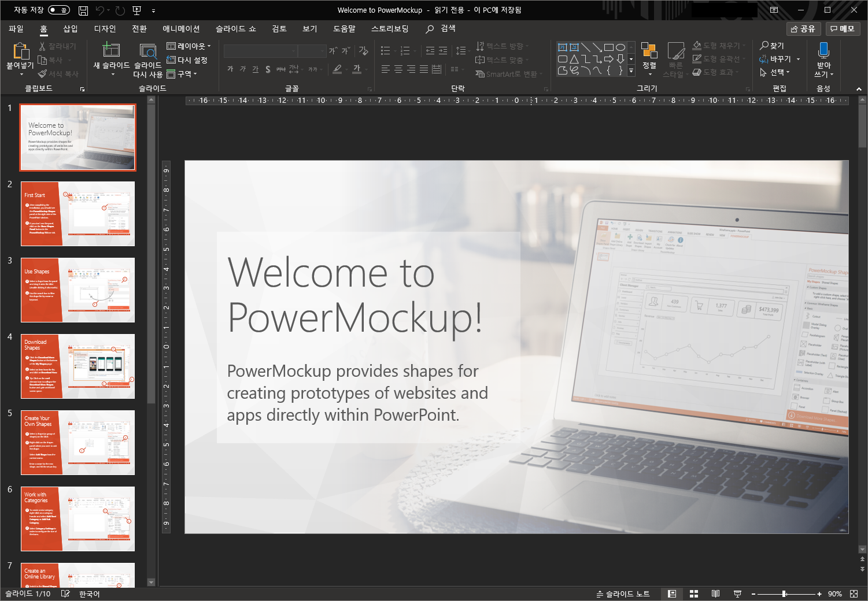The width and height of the screenshot is (868, 601).
Task: Expand the shapes gallery More button
Action: click(x=631, y=71)
